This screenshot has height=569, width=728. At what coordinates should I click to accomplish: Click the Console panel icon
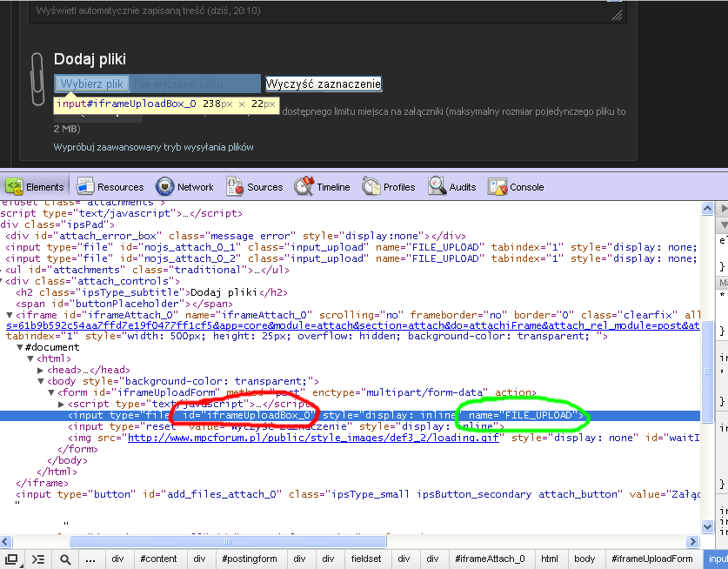[x=498, y=187]
